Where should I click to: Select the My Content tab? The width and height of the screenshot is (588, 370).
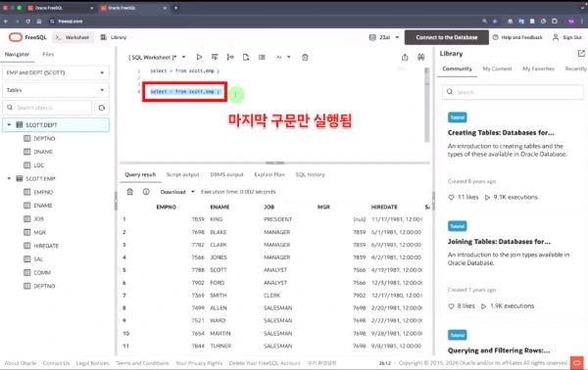(497, 69)
